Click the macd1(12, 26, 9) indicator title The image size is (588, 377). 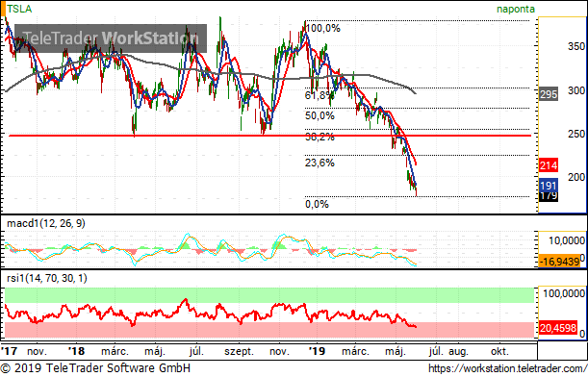click(x=46, y=224)
